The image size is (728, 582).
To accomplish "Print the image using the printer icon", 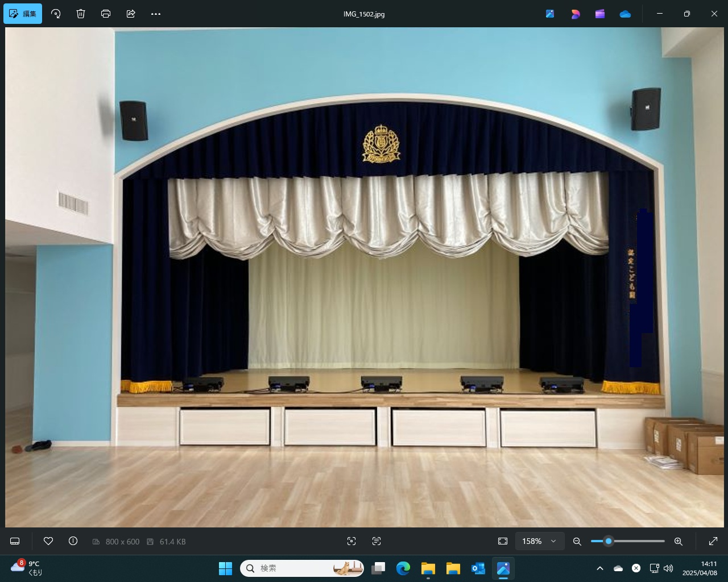I will pyautogui.click(x=106, y=14).
